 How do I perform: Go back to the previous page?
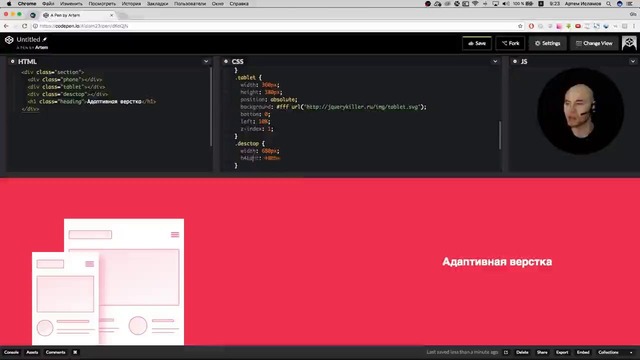coord(6,26)
